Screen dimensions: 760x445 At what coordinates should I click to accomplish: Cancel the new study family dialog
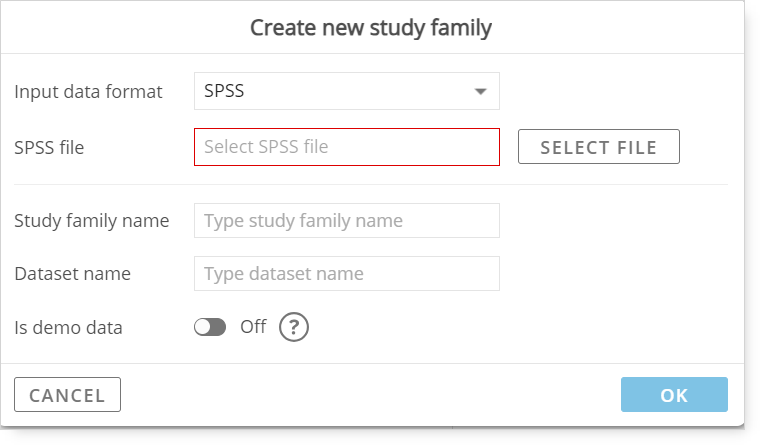67,395
